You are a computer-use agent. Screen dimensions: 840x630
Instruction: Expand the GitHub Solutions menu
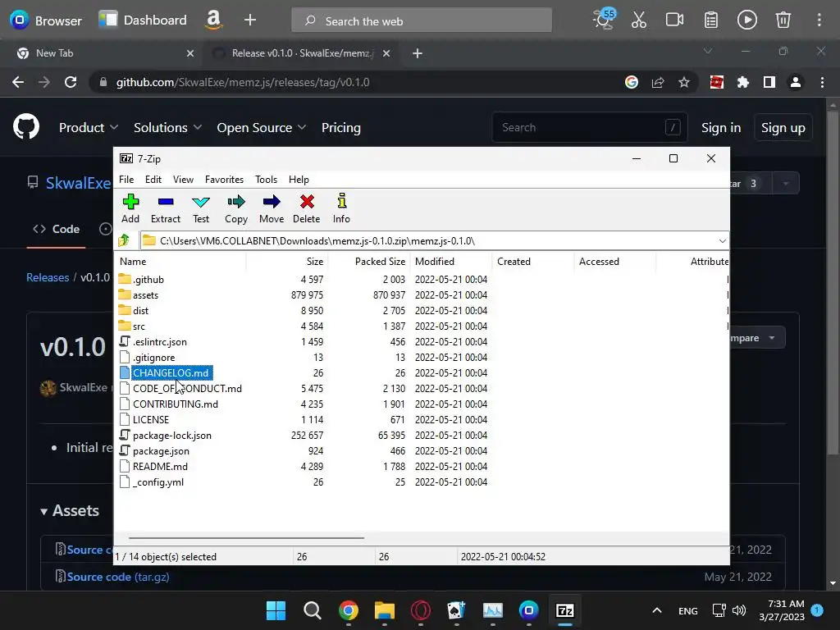point(167,127)
